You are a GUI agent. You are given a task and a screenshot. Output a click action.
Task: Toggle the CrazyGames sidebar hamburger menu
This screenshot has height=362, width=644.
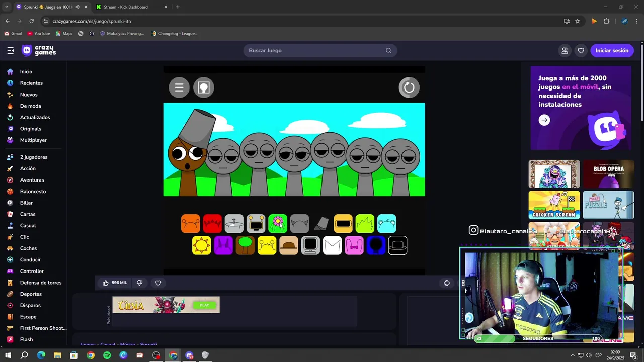(x=11, y=50)
